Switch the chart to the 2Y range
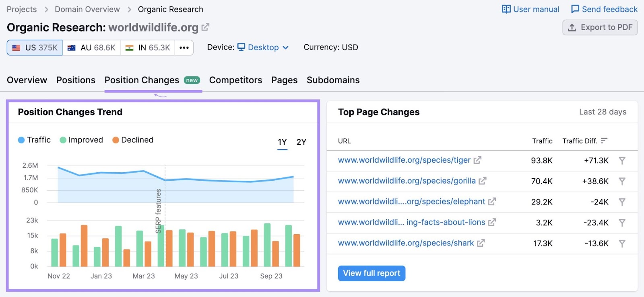 [x=301, y=142]
